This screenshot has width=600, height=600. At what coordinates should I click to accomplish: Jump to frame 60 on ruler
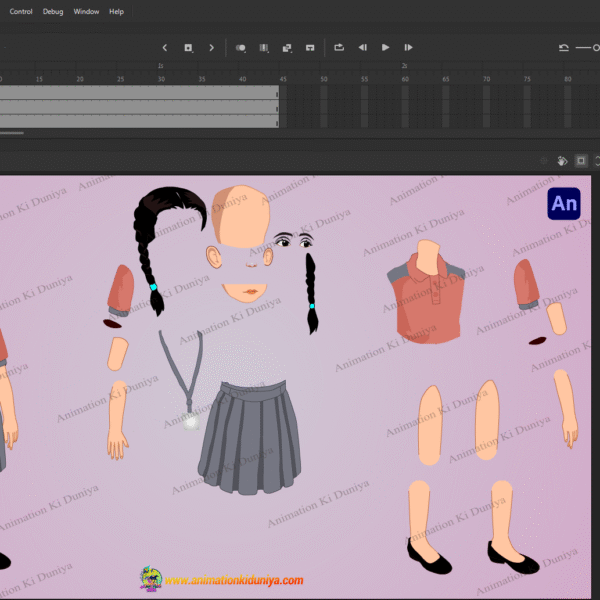[405, 79]
